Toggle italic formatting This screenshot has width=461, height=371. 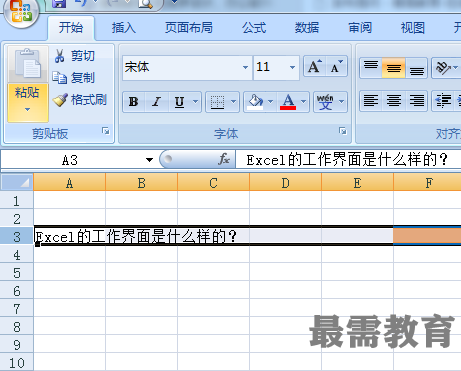click(156, 102)
